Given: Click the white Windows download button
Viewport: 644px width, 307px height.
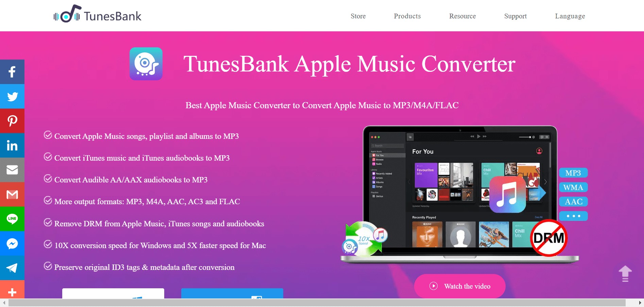Looking at the screenshot, I should pyautogui.click(x=113, y=294).
